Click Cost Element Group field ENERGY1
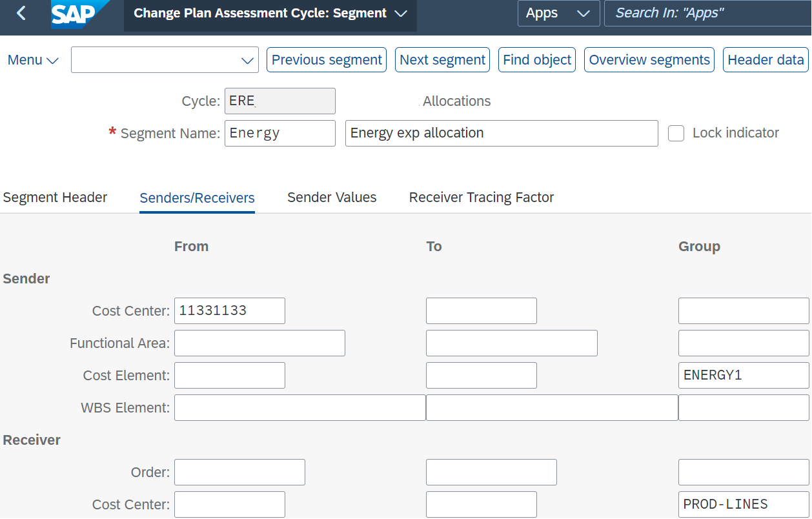 pos(744,375)
